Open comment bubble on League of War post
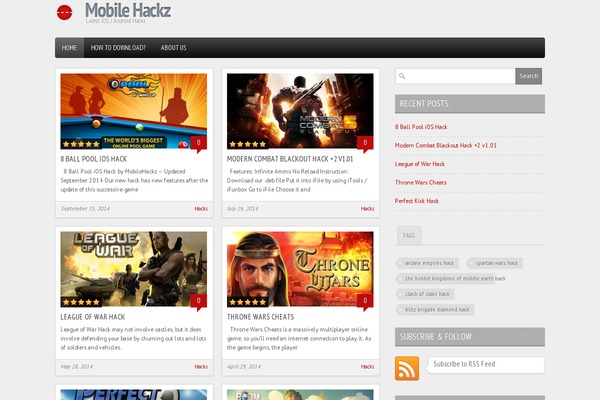 tap(198, 302)
